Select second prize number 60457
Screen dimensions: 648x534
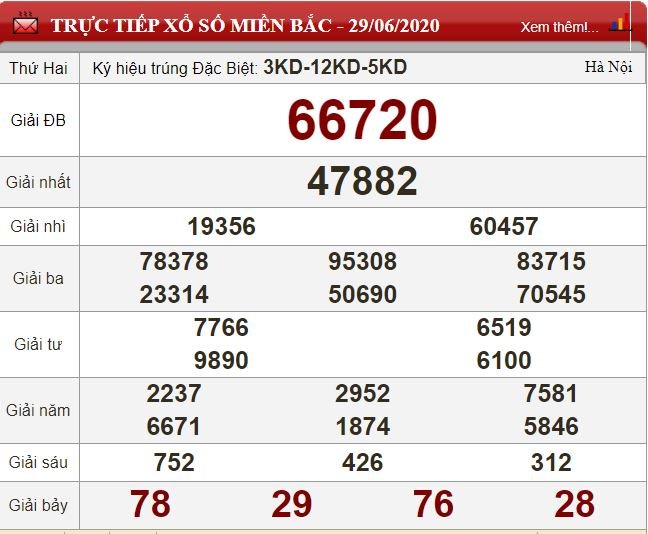pos(504,226)
